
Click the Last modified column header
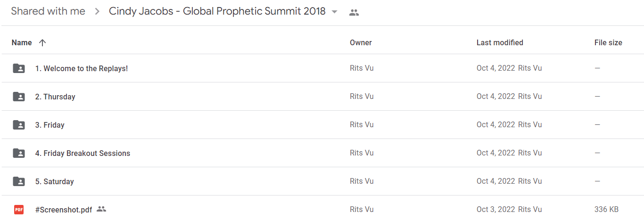coord(500,42)
